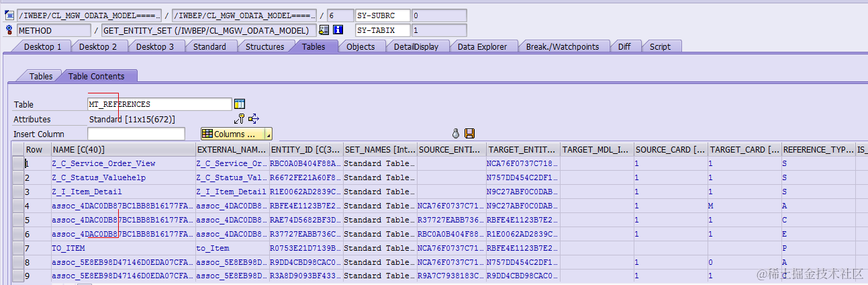Click the NAME [C(40)] column header

[x=122, y=149]
